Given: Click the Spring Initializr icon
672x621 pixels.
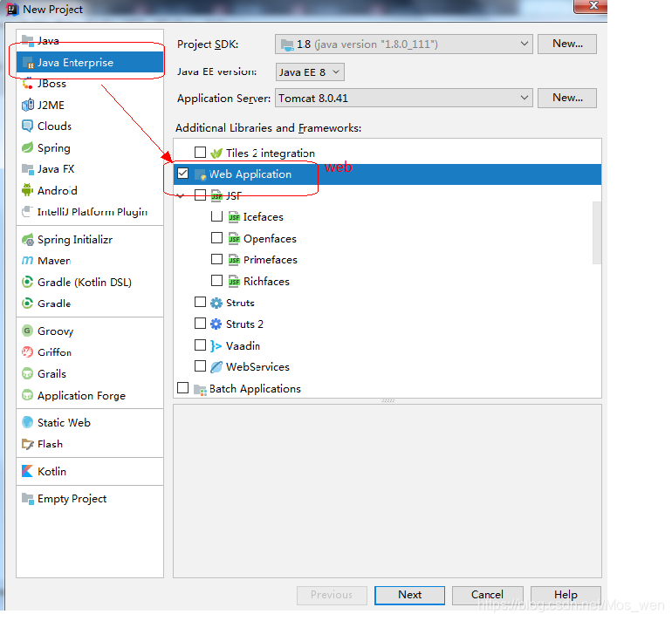Looking at the screenshot, I should pos(27,239).
